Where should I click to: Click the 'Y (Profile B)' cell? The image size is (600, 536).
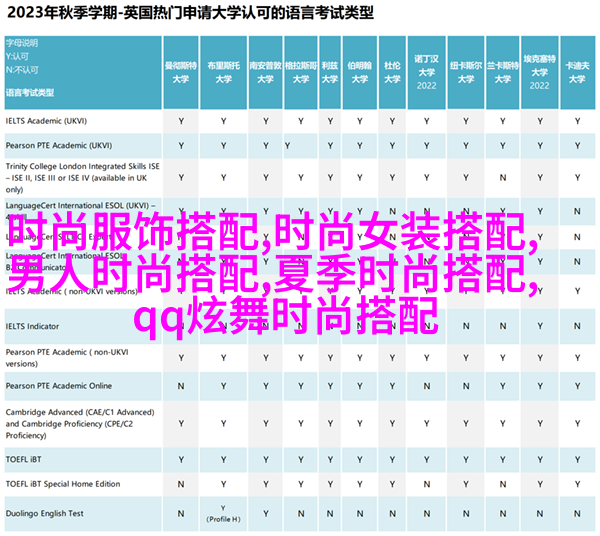click(x=222, y=513)
